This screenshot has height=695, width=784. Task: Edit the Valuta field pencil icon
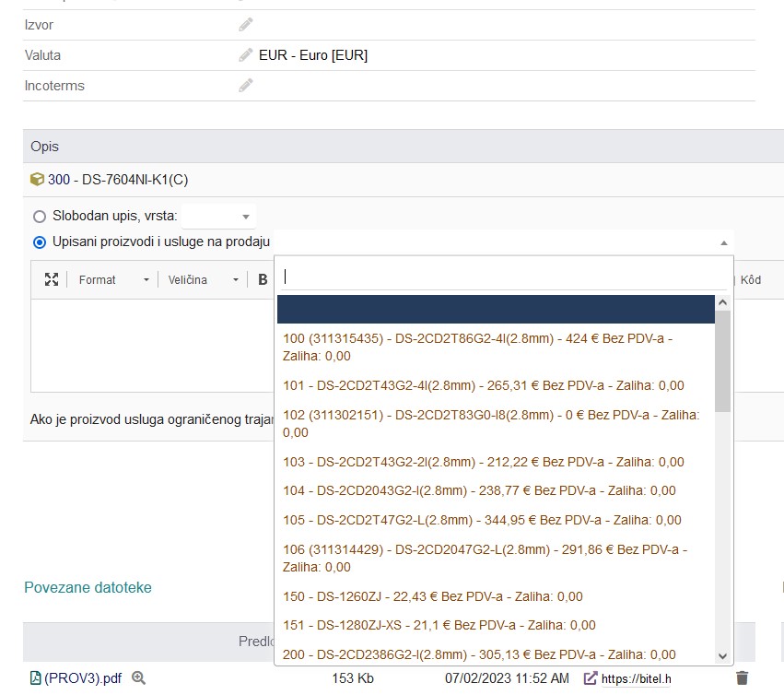245,55
